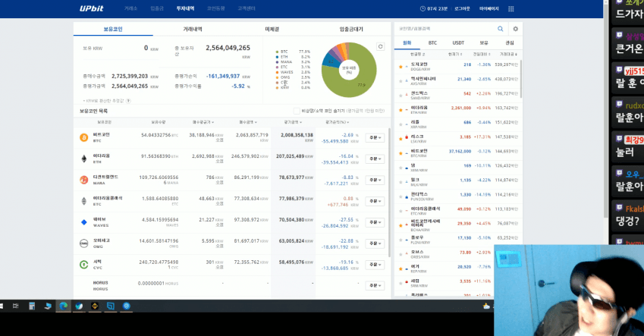Select the 보유 market tab
The width and height of the screenshot is (644, 336).
pos(484,42)
